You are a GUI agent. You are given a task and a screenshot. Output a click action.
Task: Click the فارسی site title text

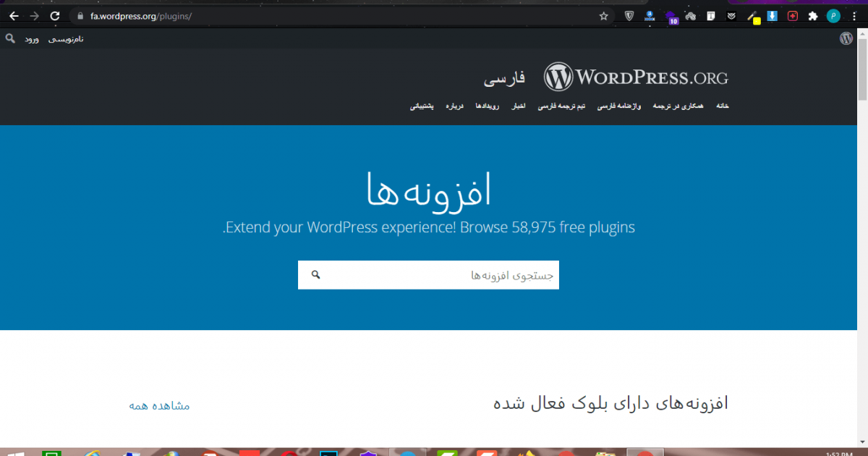point(504,77)
